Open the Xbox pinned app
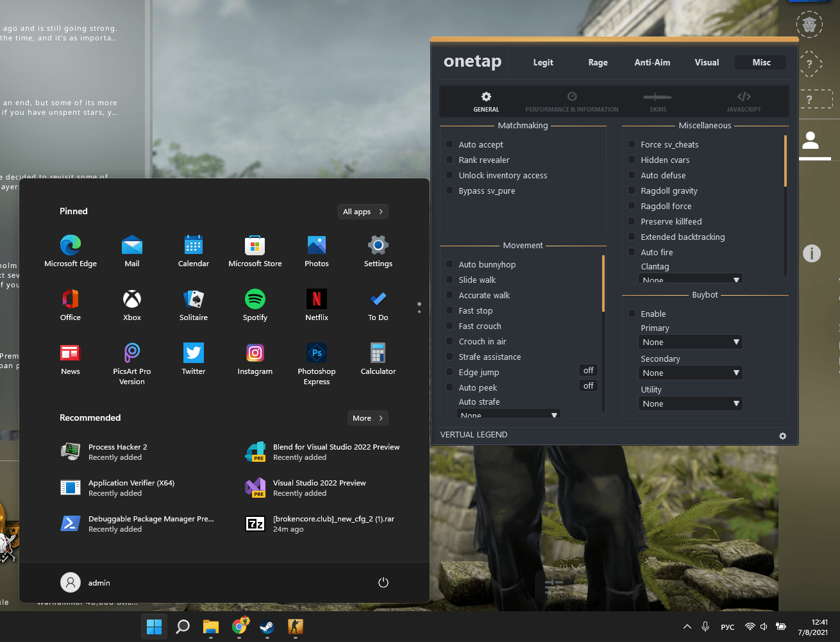The width and height of the screenshot is (840, 642). 132,305
